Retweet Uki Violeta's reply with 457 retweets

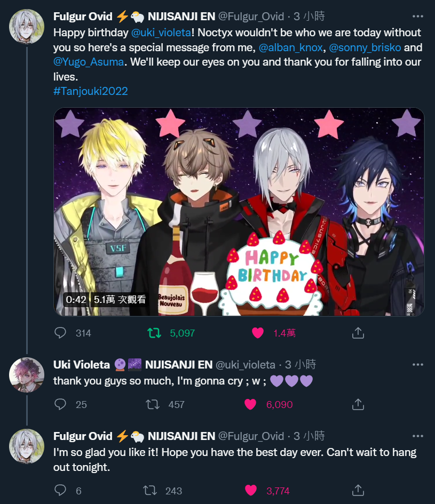pos(153,404)
